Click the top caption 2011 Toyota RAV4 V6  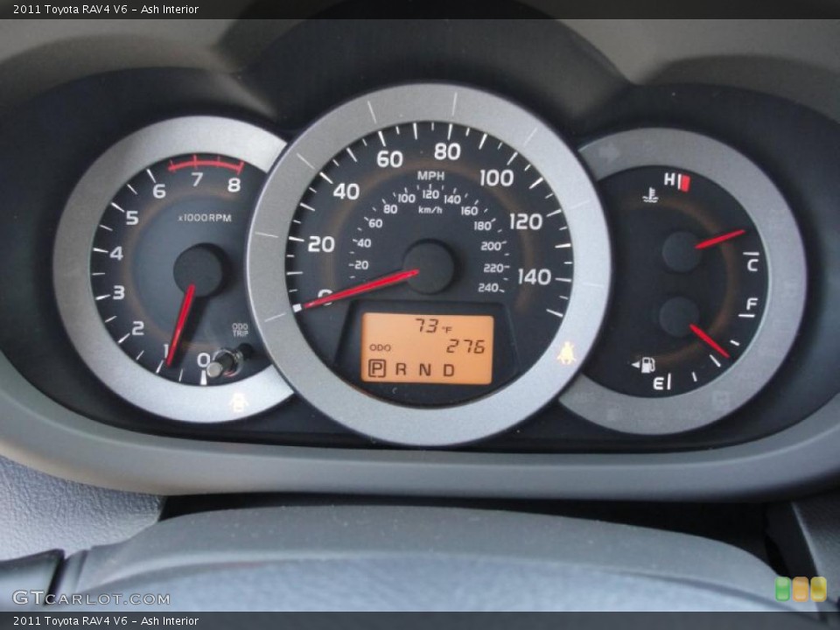pyautogui.click(x=70, y=9)
